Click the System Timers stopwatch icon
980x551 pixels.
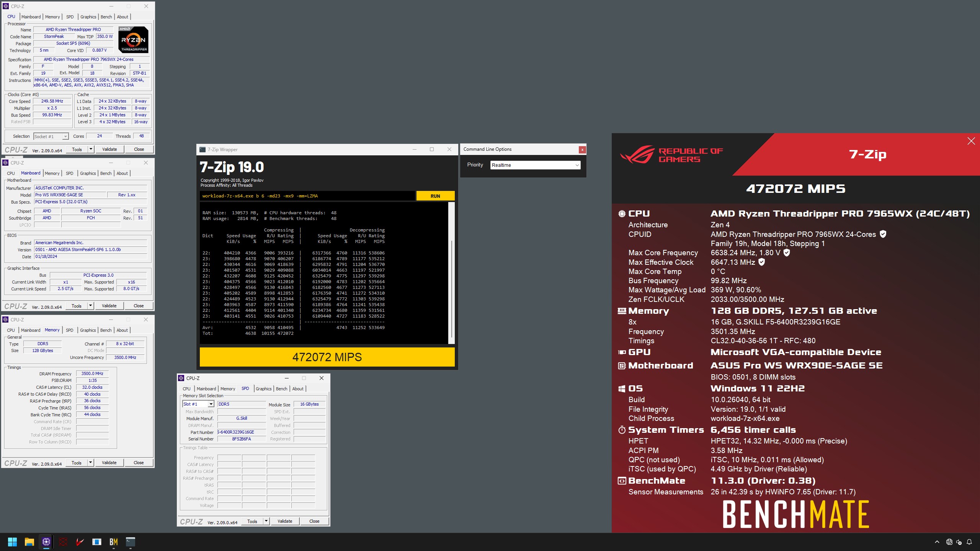point(622,430)
